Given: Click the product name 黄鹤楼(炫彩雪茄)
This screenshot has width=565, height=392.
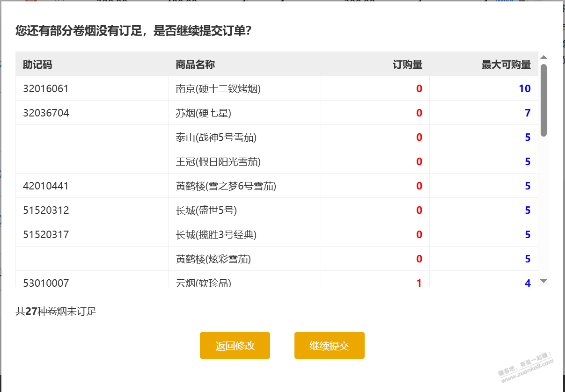Looking at the screenshot, I should 213,259.
